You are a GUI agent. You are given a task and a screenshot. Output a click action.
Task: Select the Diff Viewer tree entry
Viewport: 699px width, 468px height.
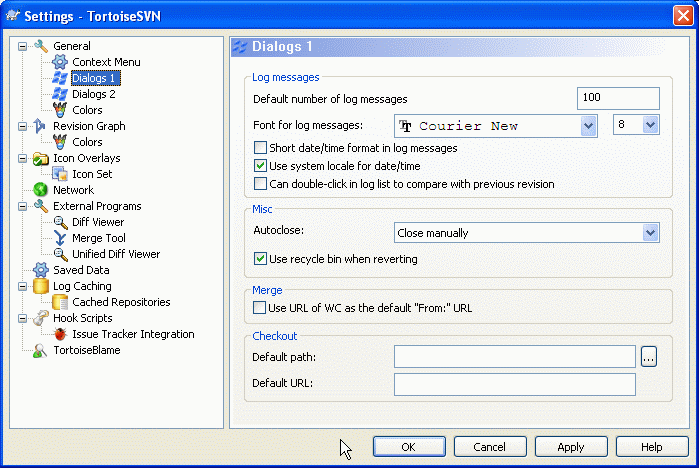pyautogui.click(x=98, y=222)
